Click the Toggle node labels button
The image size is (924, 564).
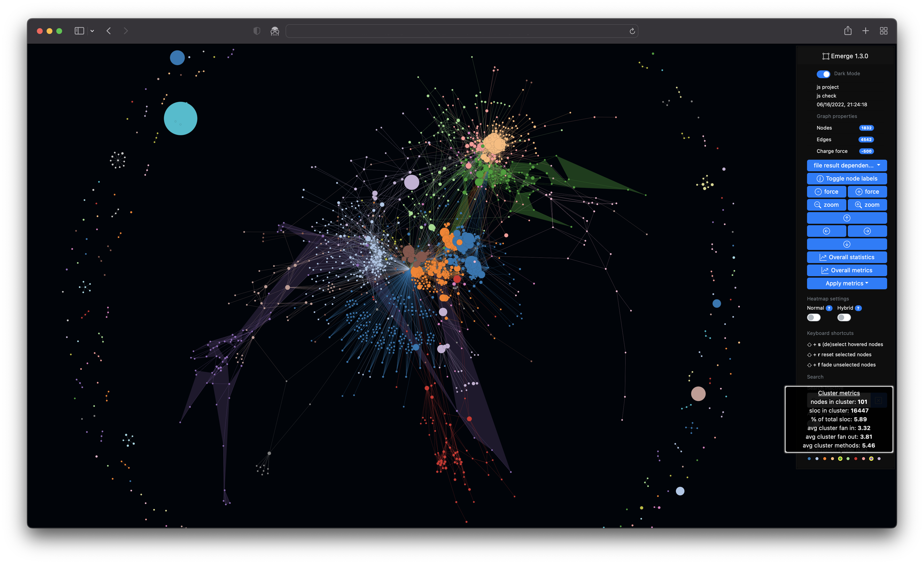[x=847, y=179]
